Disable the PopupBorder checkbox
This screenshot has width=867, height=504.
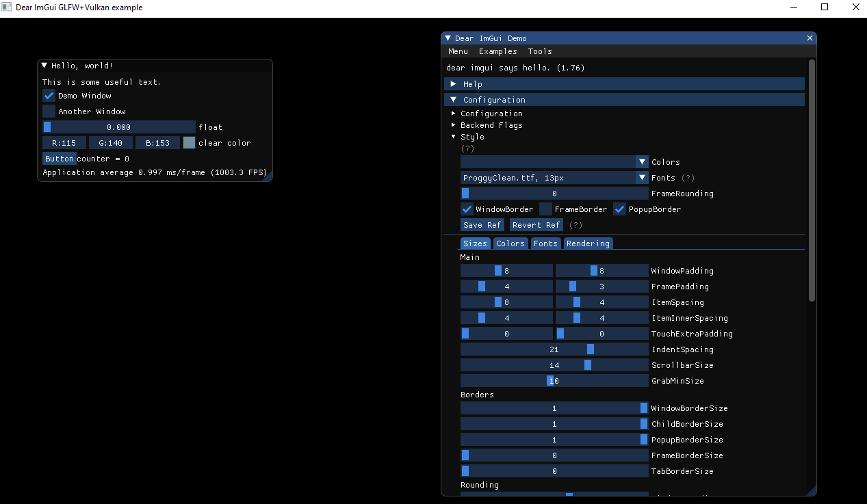(x=619, y=209)
